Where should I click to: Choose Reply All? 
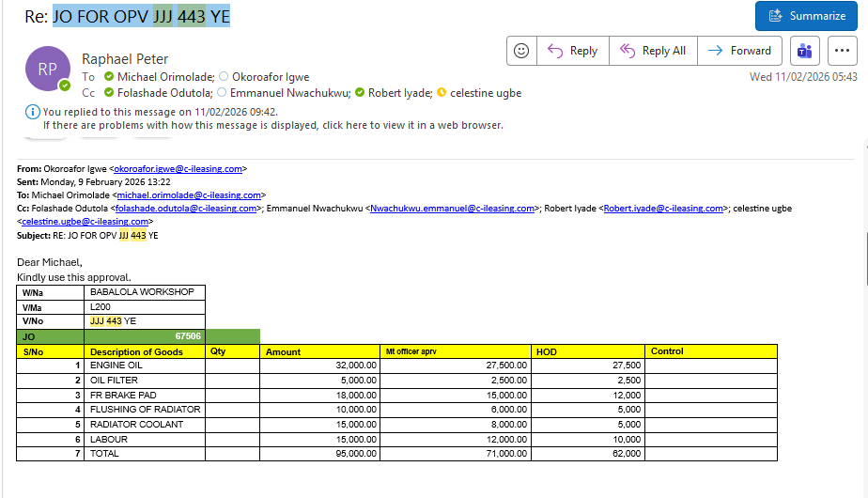[x=653, y=51]
